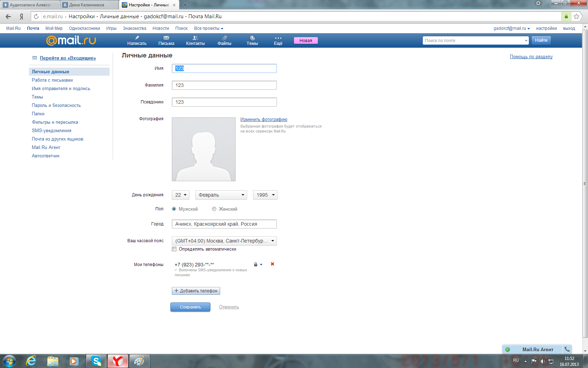The width and height of the screenshot is (588, 368).
Task: Open Windows Explorer folder in taskbar
Action: coord(52,361)
